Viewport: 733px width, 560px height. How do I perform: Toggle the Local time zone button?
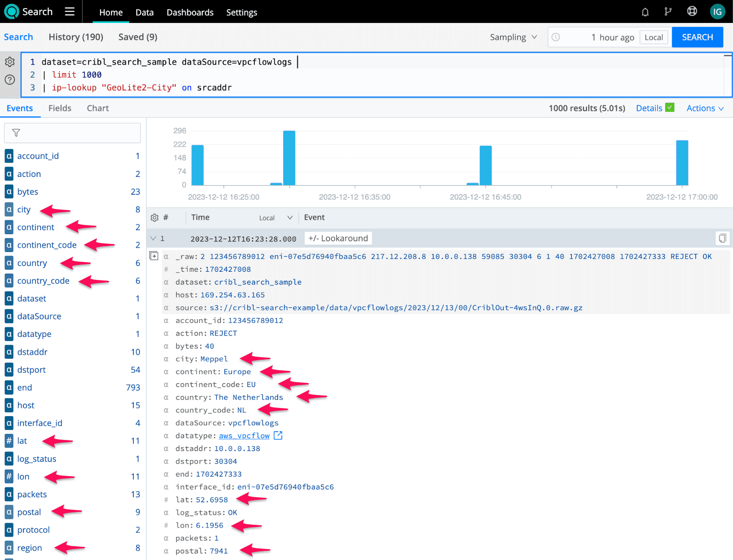click(x=653, y=38)
